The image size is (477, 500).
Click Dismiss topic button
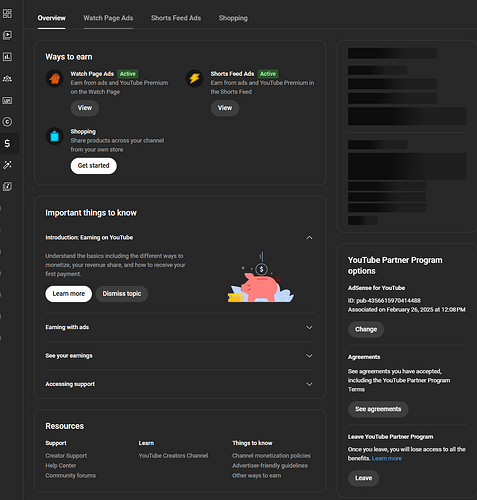[x=122, y=294]
